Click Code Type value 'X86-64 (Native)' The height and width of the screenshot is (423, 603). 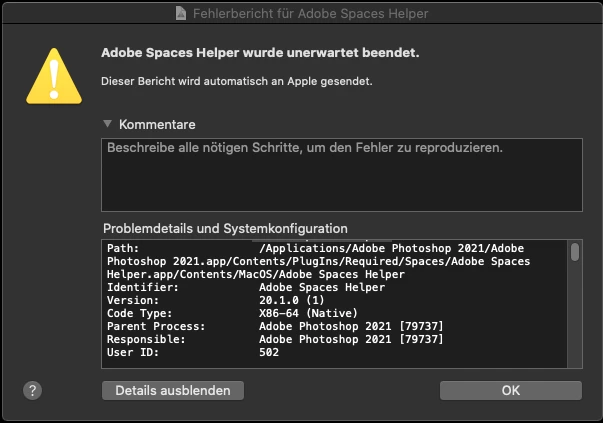[x=308, y=313]
